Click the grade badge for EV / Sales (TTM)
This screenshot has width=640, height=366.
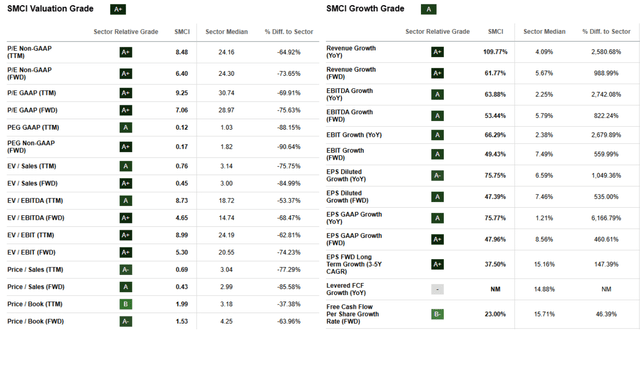pyautogui.click(x=126, y=166)
